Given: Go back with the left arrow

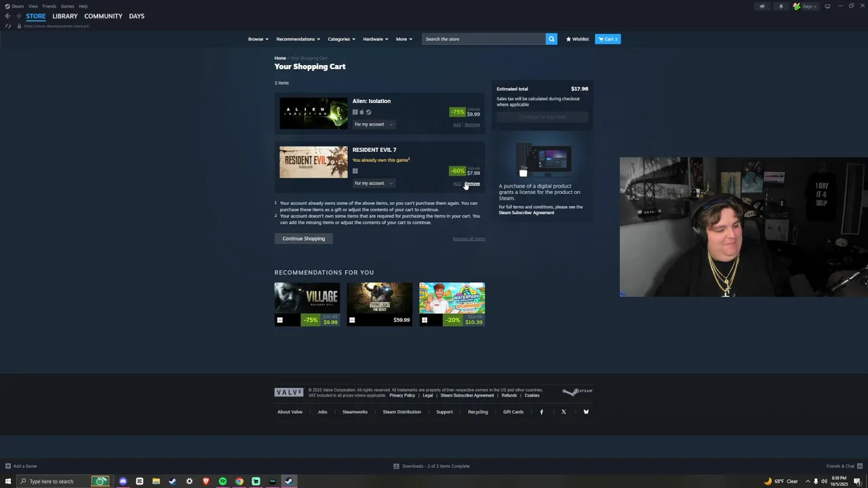Looking at the screenshot, I should [x=7, y=16].
